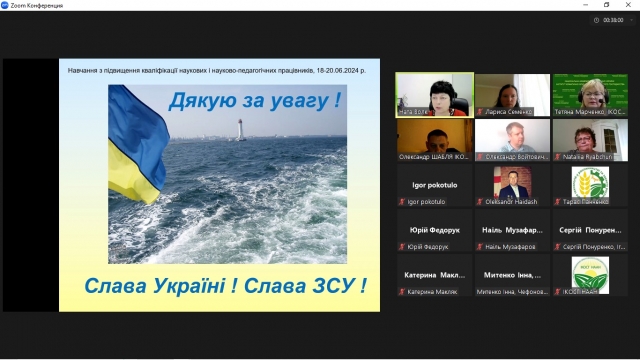The width and height of the screenshot is (640, 360).
Task: Select the active speaker video tile with yellow border
Action: (435, 95)
